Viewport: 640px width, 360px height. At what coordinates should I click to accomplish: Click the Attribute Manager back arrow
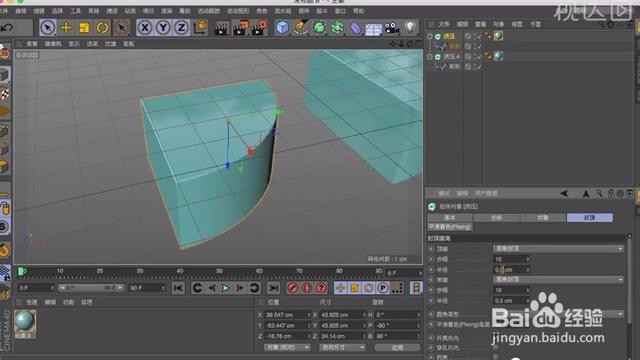564,193
